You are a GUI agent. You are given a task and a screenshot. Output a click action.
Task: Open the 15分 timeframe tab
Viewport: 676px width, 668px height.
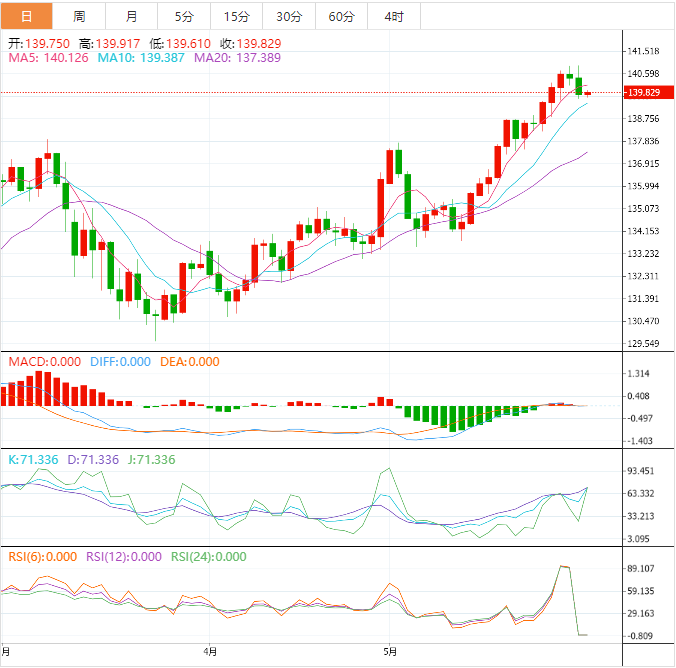[x=237, y=16]
